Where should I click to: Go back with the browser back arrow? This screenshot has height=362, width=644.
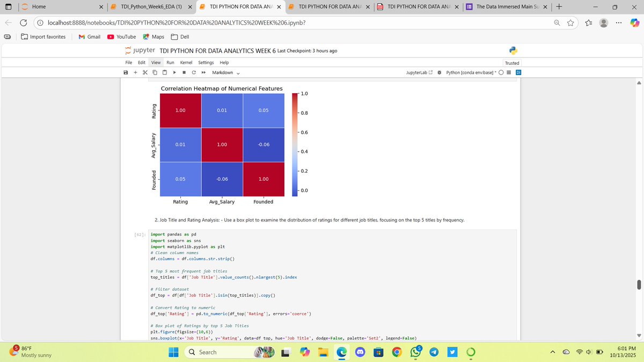(x=9, y=23)
